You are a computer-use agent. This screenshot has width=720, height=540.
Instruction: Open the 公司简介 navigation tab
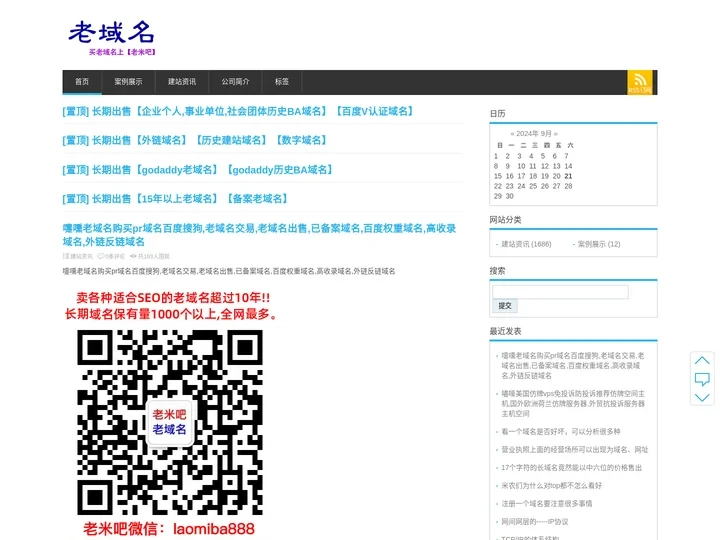(235, 82)
